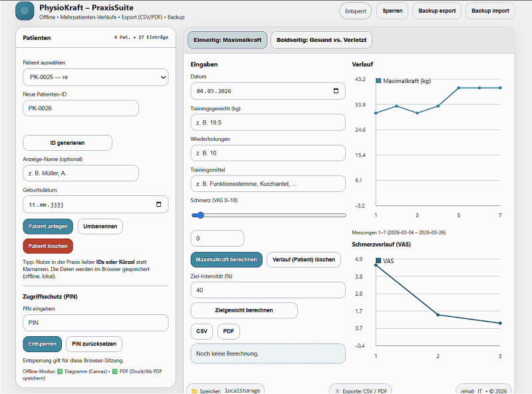Image resolution: width=532 pixels, height=394 pixels.
Task: Click the red Patient löschen button
Action: pos(48,246)
